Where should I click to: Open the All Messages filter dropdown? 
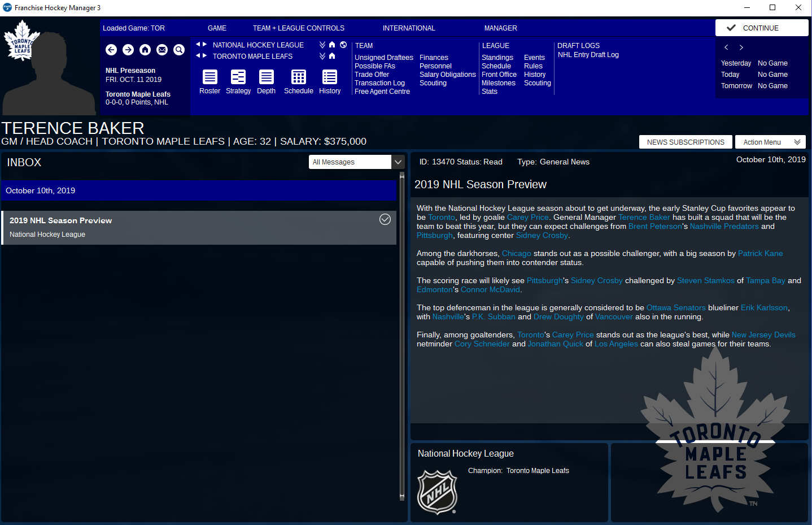(357, 162)
